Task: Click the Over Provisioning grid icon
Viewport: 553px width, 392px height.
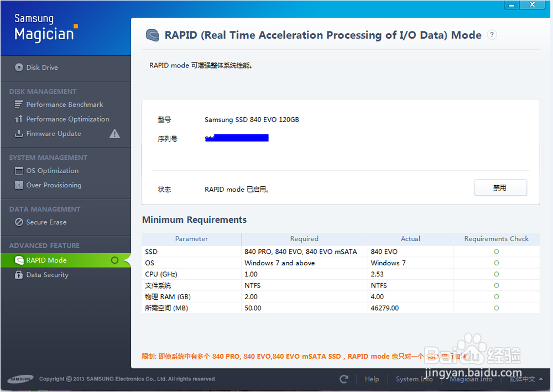Action: pos(19,185)
